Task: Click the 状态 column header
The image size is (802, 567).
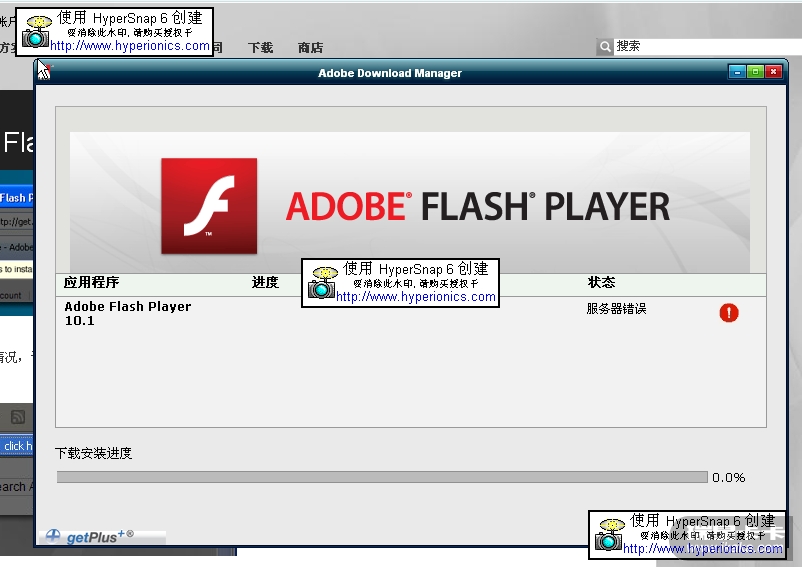Action: (602, 282)
